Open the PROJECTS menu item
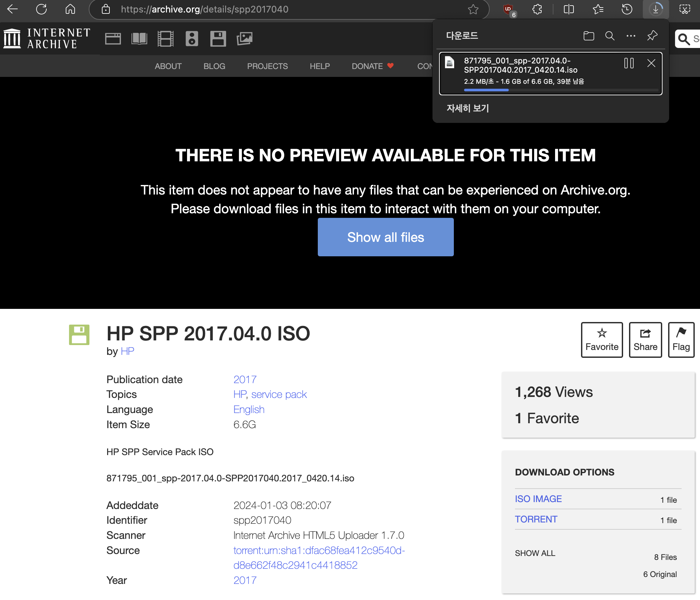This screenshot has height=600, width=700. pyautogui.click(x=267, y=66)
